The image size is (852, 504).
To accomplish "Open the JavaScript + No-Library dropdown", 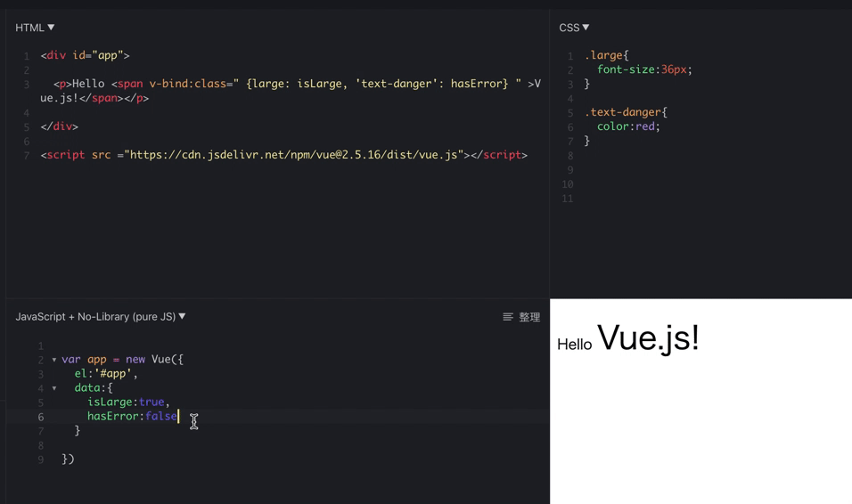I will [101, 317].
